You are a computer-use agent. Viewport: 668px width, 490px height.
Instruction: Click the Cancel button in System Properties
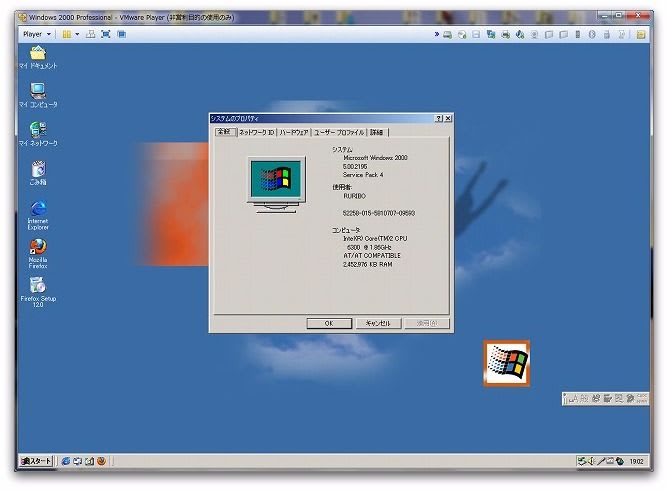coord(378,323)
